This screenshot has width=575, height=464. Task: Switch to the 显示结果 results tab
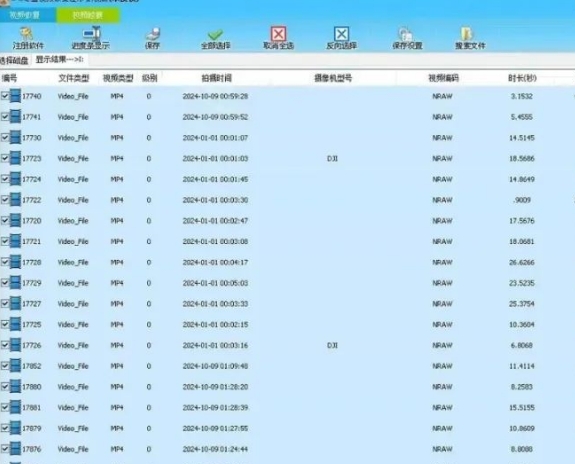[x=60, y=59]
